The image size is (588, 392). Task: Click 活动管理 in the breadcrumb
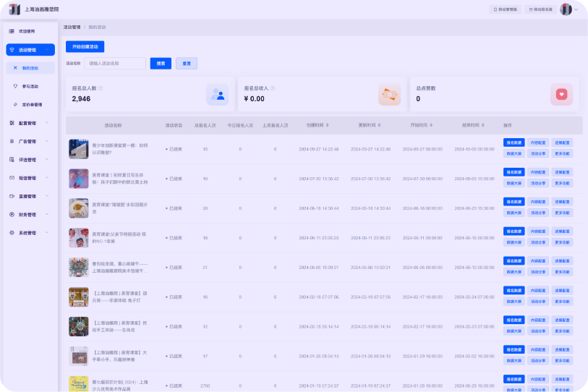pyautogui.click(x=72, y=27)
